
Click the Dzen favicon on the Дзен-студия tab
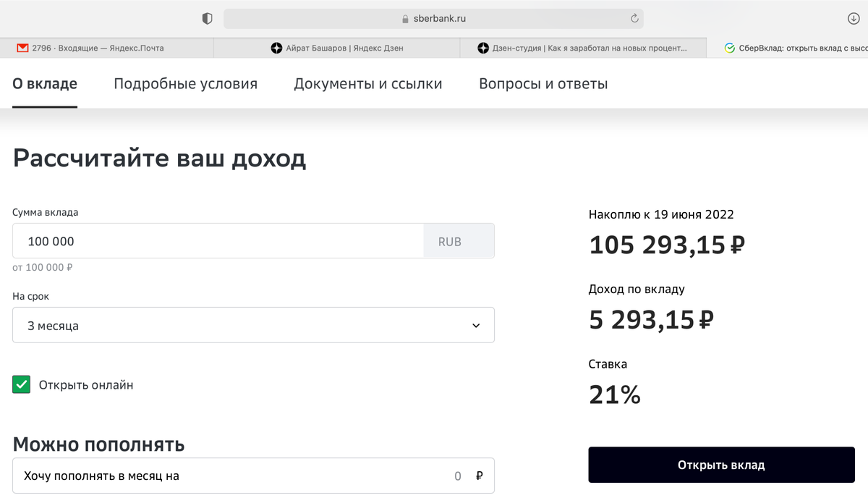482,48
